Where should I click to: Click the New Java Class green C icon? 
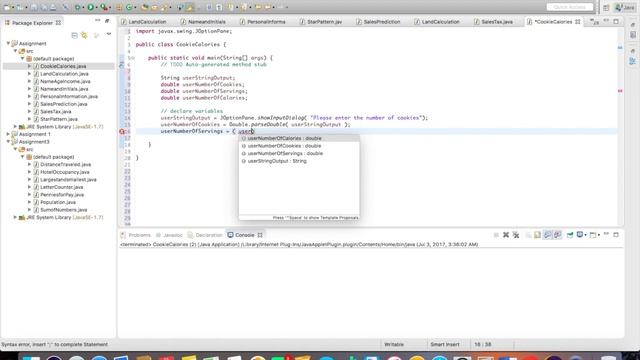pyautogui.click(x=129, y=7)
